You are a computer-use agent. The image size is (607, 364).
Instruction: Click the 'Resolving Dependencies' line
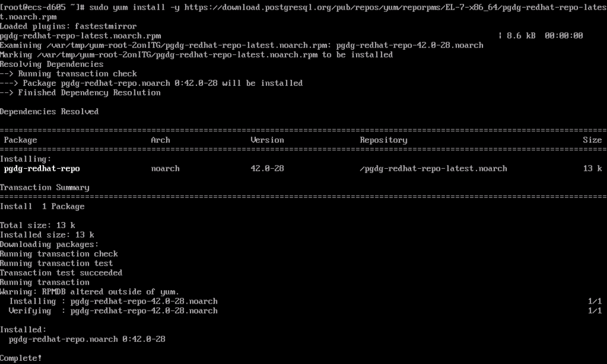52,64
